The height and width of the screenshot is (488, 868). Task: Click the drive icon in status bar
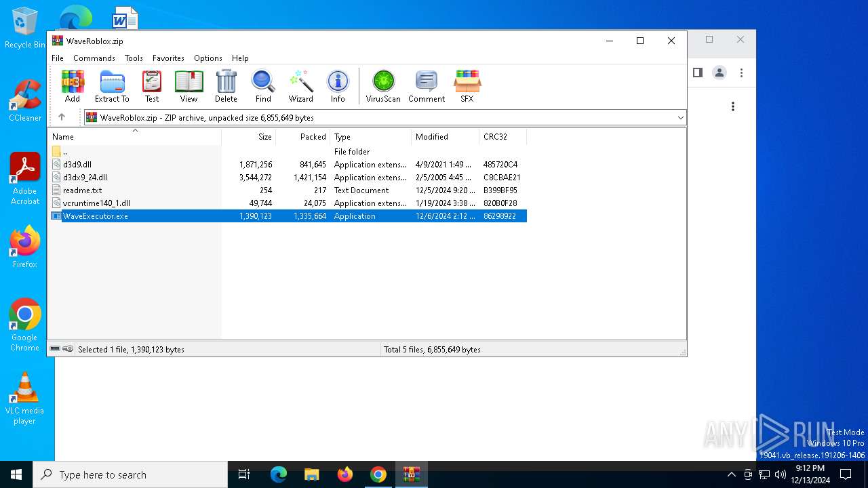[x=55, y=349]
